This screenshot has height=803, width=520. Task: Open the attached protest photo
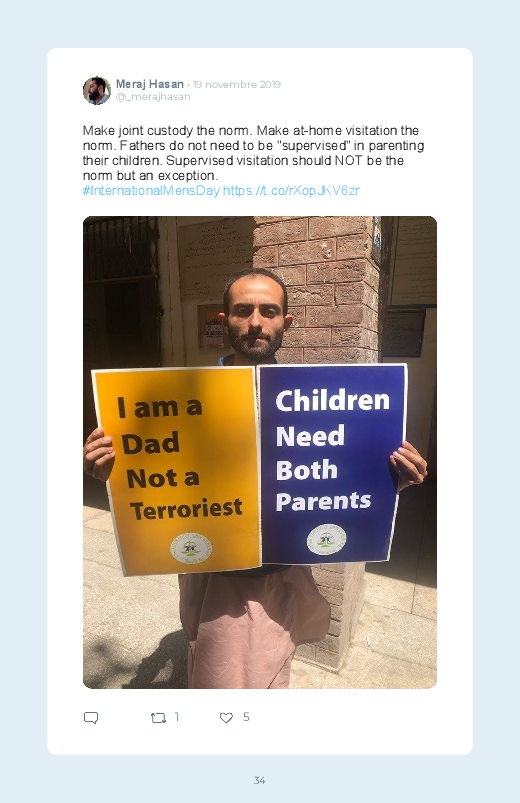pyautogui.click(x=260, y=452)
